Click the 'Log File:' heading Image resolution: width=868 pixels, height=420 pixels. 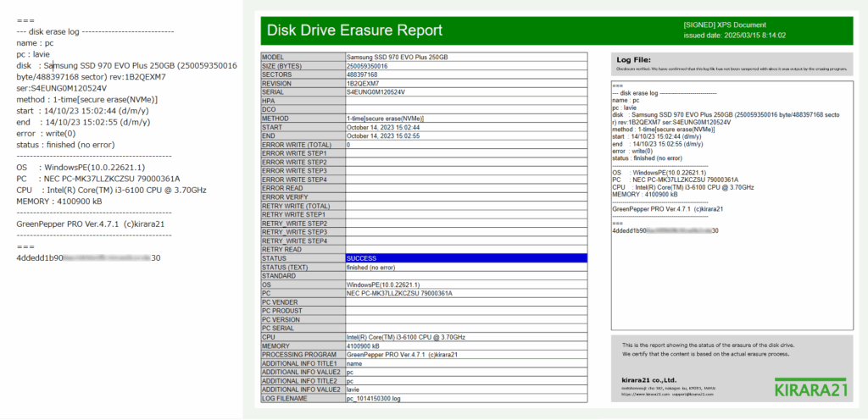tap(633, 59)
